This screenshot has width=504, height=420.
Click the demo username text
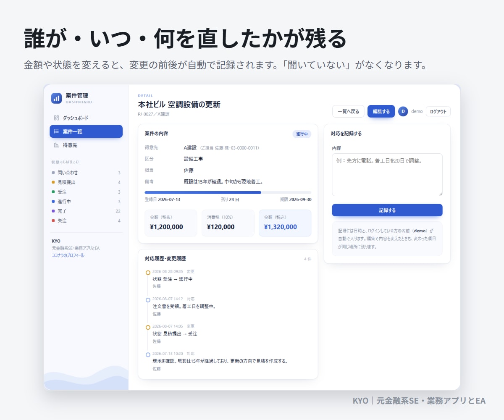[x=417, y=111]
